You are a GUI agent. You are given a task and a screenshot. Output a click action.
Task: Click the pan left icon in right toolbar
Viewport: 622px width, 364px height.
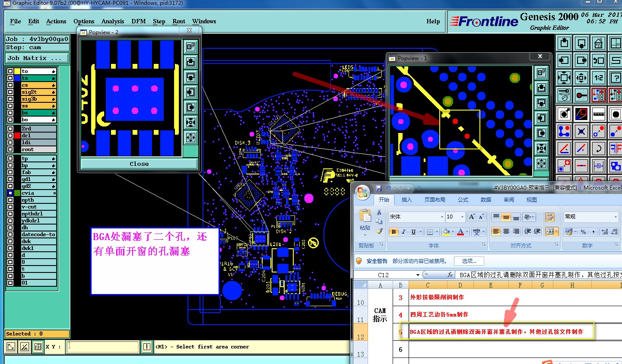tap(564, 60)
